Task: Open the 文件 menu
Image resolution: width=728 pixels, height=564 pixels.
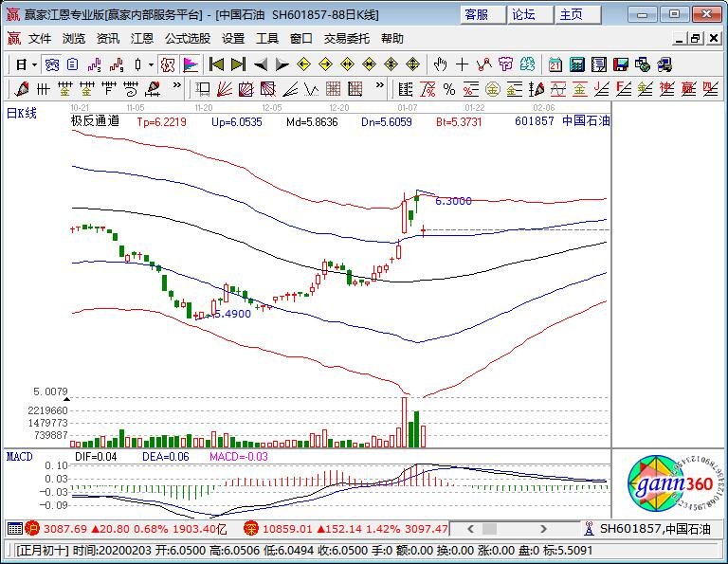Action: pyautogui.click(x=40, y=39)
